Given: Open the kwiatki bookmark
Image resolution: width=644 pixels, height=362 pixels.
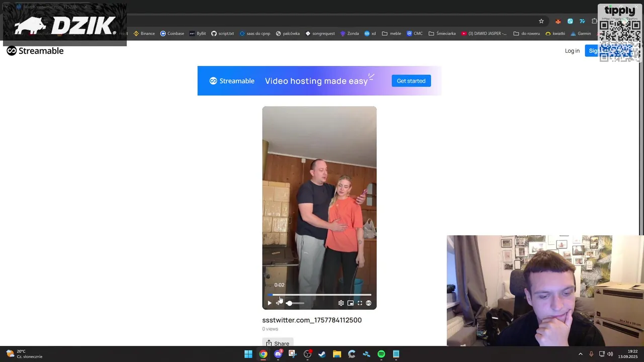Looking at the screenshot, I should [555, 34].
